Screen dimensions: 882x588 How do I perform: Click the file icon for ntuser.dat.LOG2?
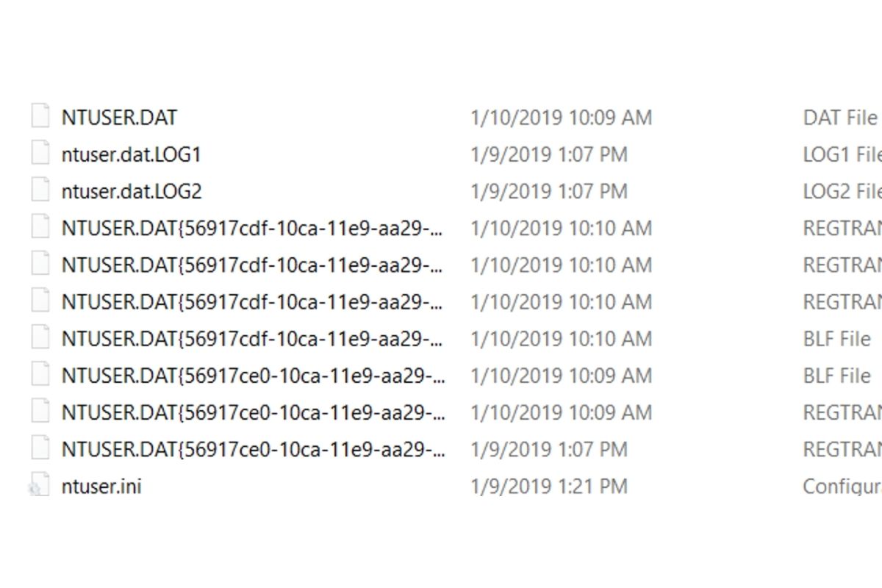[40, 190]
